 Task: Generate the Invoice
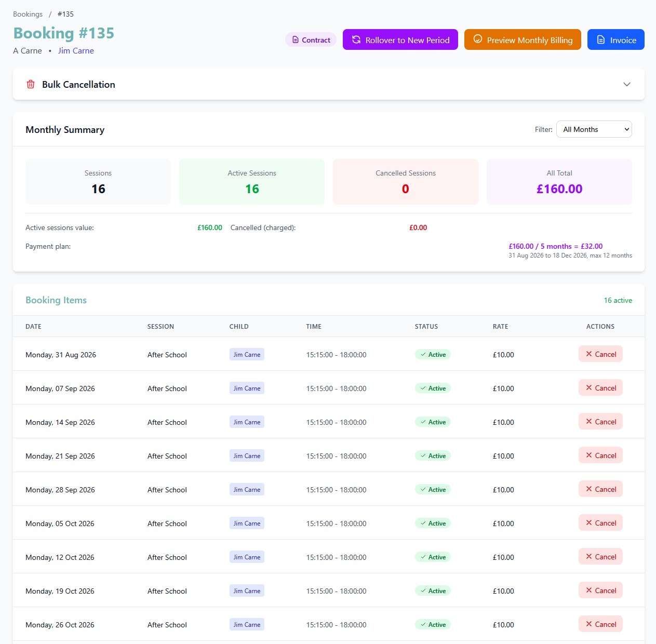pyautogui.click(x=616, y=39)
